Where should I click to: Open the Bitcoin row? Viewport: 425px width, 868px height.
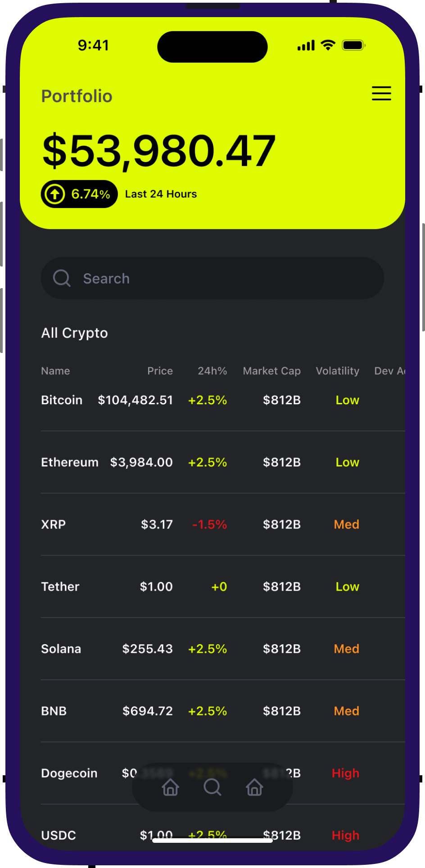tap(62, 400)
